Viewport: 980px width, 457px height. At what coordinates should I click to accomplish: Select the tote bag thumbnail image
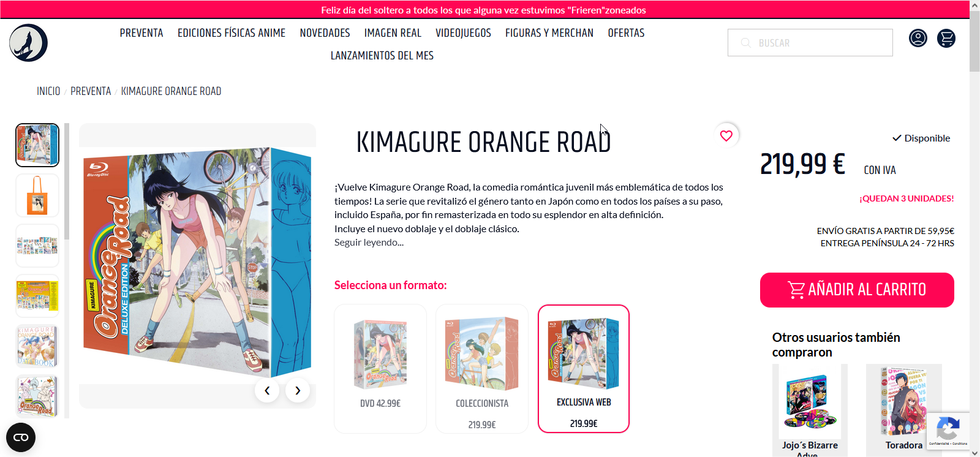tap(37, 195)
